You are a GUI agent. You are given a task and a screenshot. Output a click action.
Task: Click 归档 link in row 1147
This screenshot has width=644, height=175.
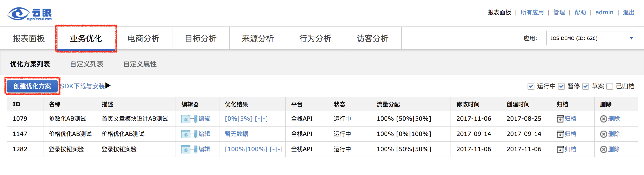tap(571, 134)
